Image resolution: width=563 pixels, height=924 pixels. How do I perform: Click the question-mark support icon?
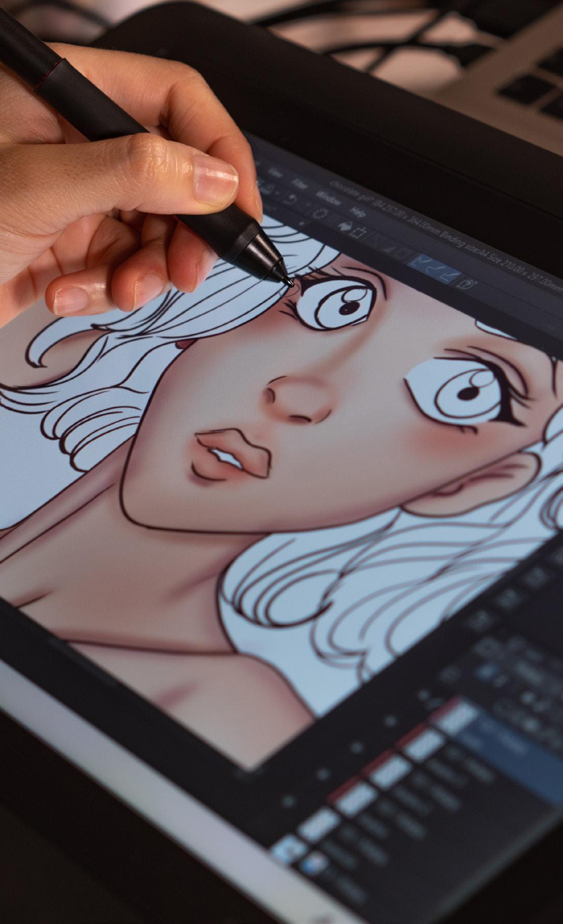click(466, 284)
